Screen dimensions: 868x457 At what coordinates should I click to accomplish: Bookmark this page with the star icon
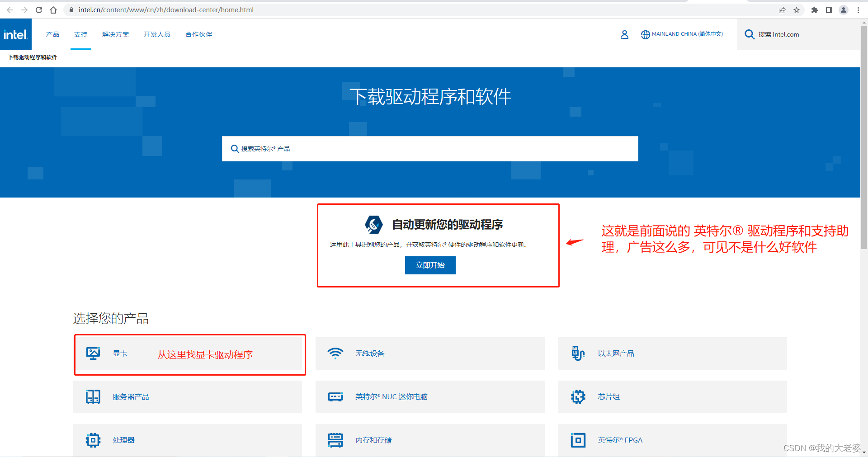(797, 10)
